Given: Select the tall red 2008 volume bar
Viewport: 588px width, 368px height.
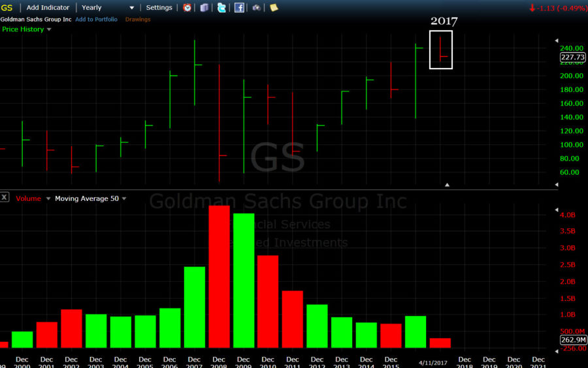Looking at the screenshot, I should (219, 277).
